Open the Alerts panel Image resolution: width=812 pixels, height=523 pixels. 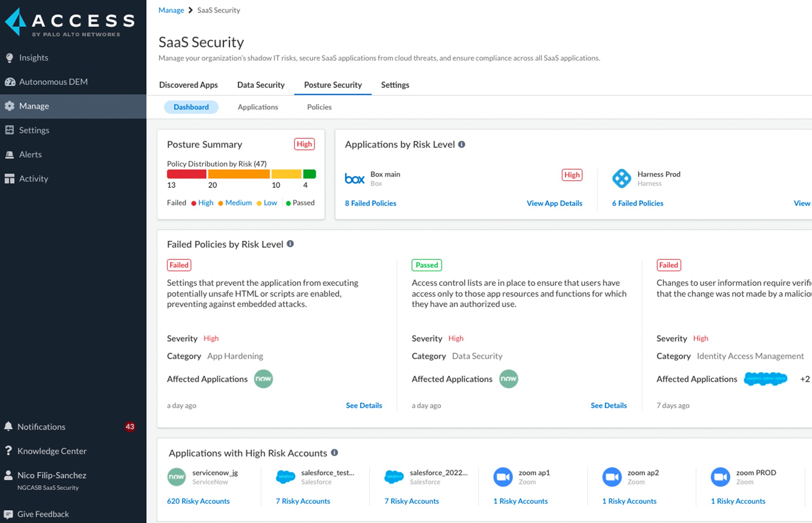[x=31, y=154]
